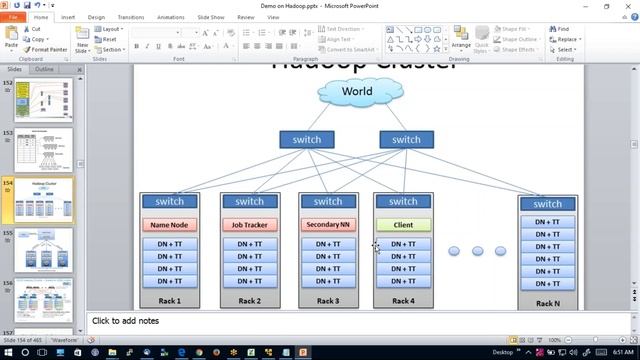Open the Copy dropdown arrow
Image resolution: width=640 pixels, height=360 pixels.
(48, 39)
